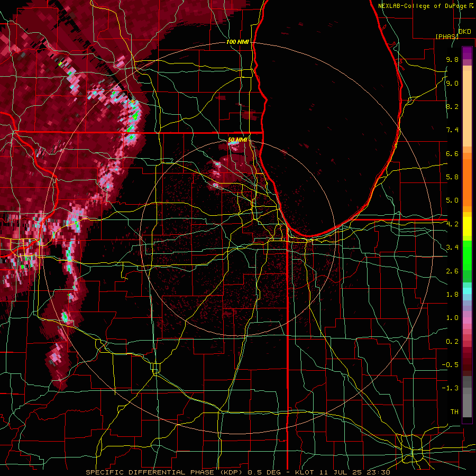Click the Specific Differential Phase caption text
The image size is (476, 476).
237,472
